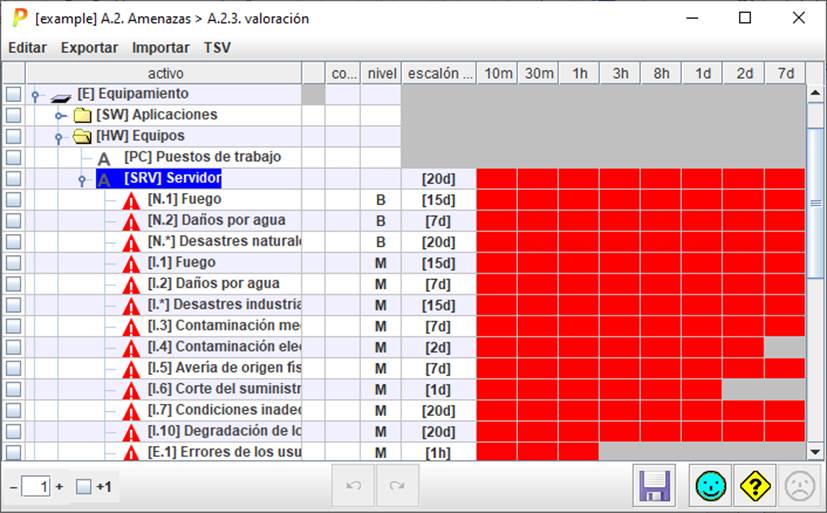Open the yellow question mark help icon
The image size is (827, 513).
(x=756, y=487)
